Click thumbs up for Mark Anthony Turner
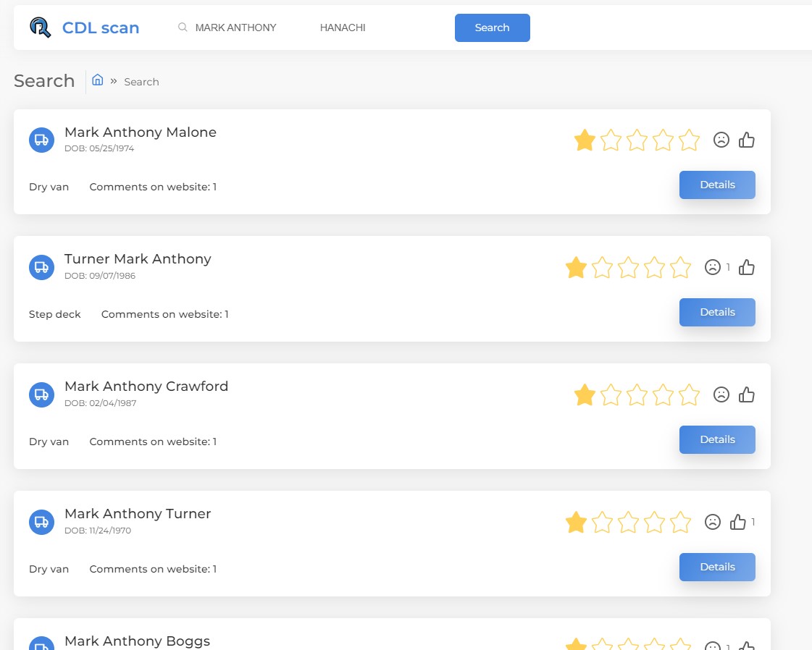 coord(738,523)
